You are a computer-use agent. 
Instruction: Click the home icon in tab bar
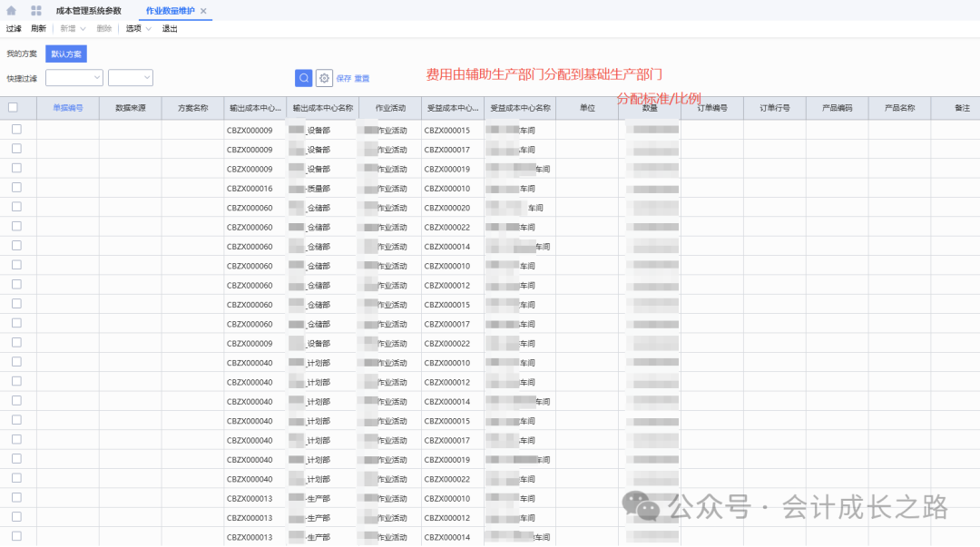11,11
